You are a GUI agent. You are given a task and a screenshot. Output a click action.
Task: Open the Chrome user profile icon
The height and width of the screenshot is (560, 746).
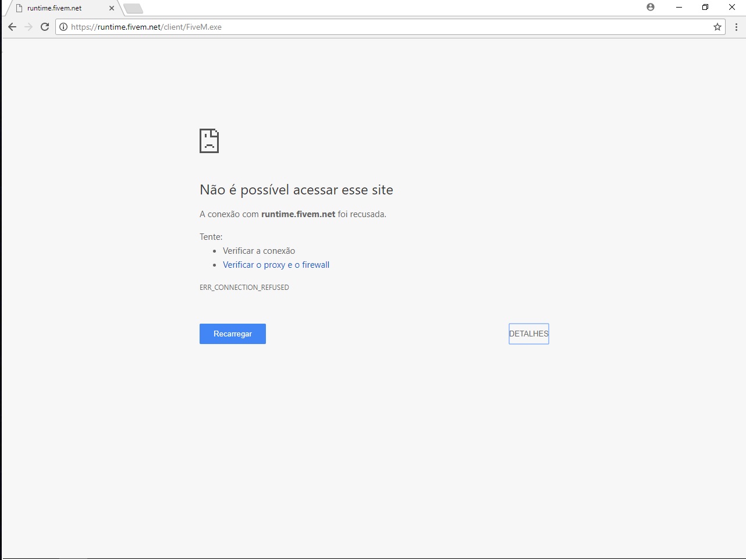click(x=651, y=7)
